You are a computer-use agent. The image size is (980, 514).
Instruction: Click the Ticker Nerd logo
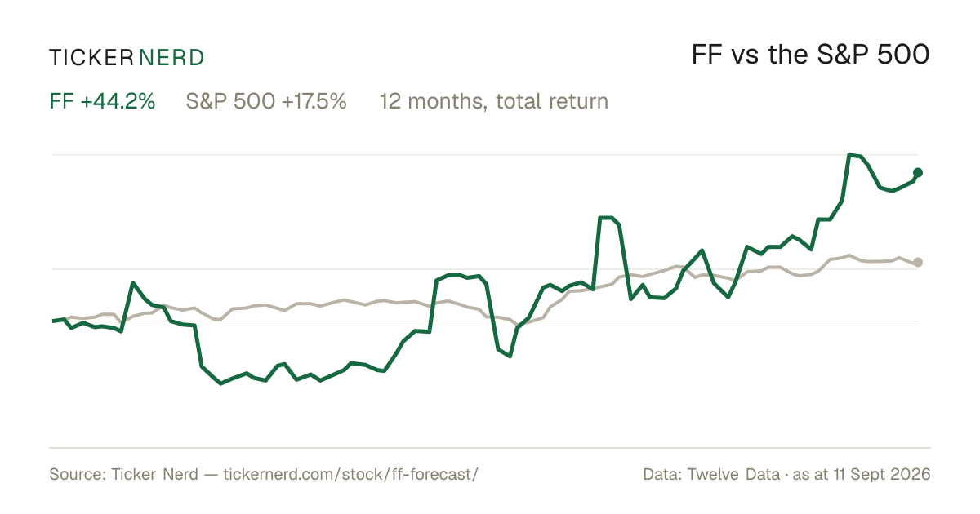pyautogui.click(x=127, y=57)
